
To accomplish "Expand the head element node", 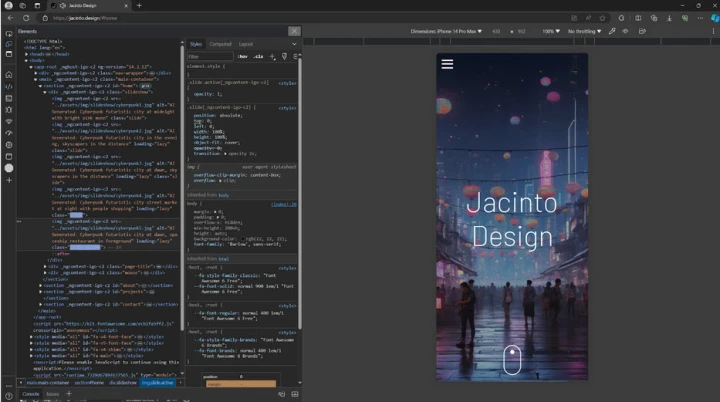I will [27, 54].
